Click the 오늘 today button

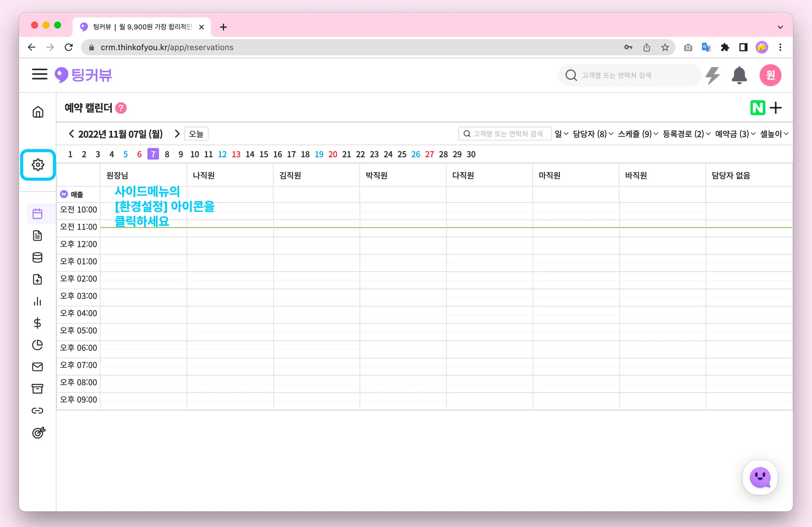[196, 134]
